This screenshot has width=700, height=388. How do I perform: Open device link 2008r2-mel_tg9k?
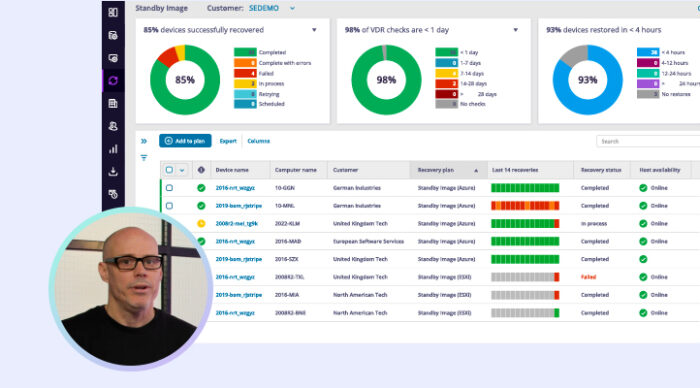237,224
